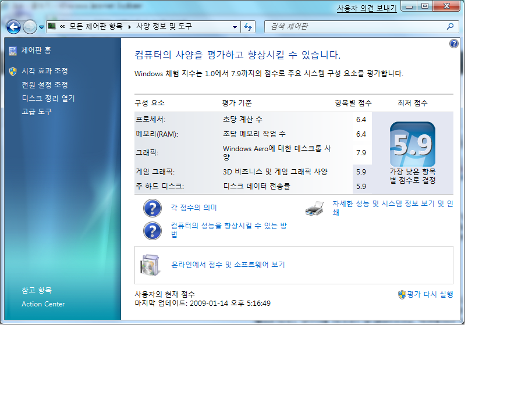This screenshot has height=407, width=532.
Task: Click the question icon beside 각 점수의 의미
Action: tap(152, 208)
